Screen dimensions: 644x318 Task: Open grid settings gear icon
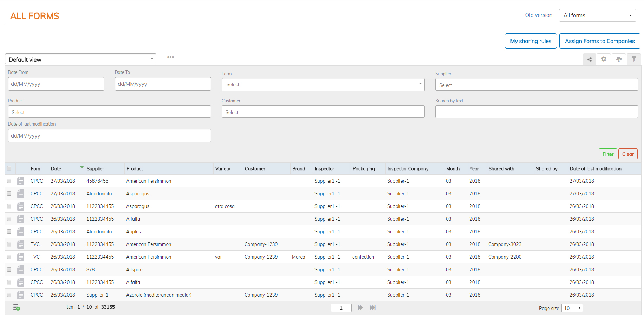point(604,59)
